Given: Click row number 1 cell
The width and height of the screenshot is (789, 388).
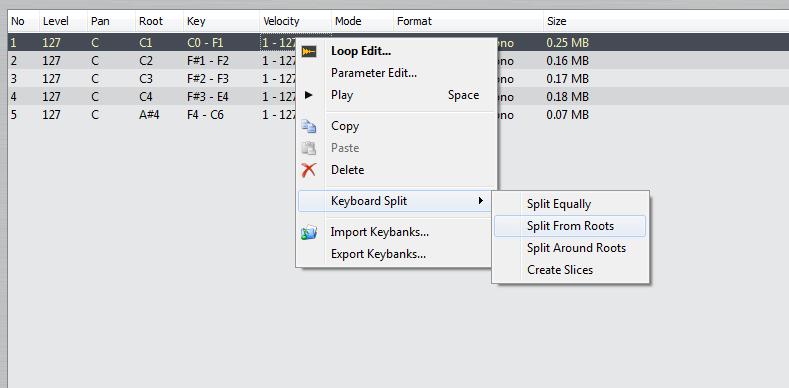Looking at the screenshot, I should 14,43.
